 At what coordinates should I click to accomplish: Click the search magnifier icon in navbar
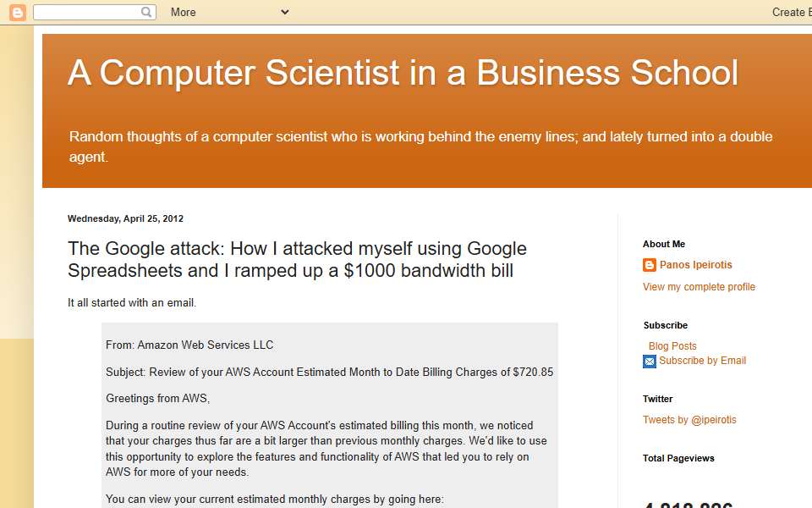pos(146,11)
